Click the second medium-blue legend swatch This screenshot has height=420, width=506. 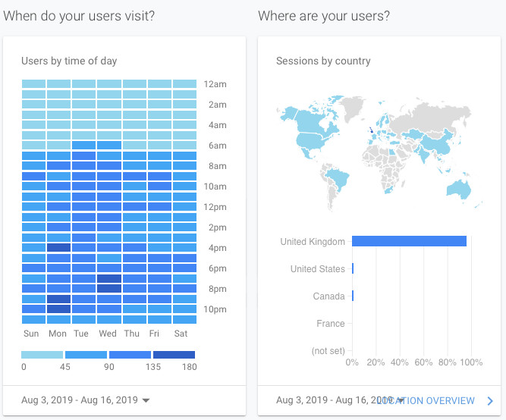(x=130, y=354)
